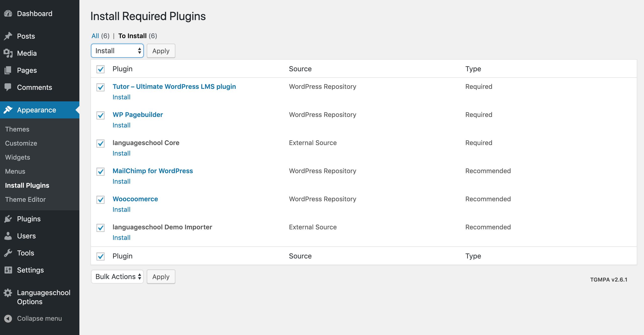Open the Users menu item
Image resolution: width=644 pixels, height=335 pixels.
(x=40, y=236)
